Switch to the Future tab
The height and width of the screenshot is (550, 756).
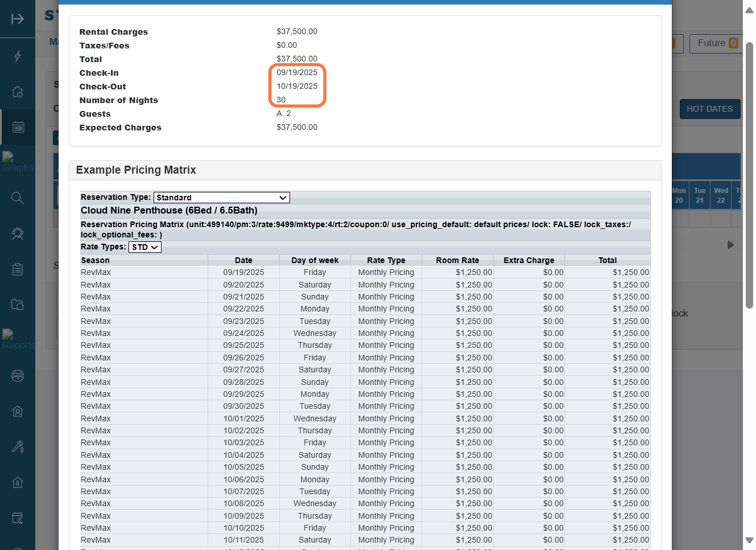coord(717,43)
